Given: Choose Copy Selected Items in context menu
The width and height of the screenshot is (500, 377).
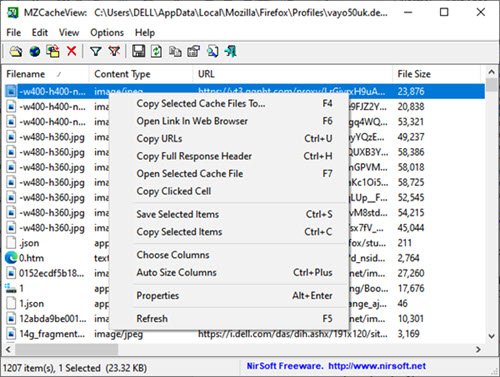Looking at the screenshot, I should tap(230, 232).
